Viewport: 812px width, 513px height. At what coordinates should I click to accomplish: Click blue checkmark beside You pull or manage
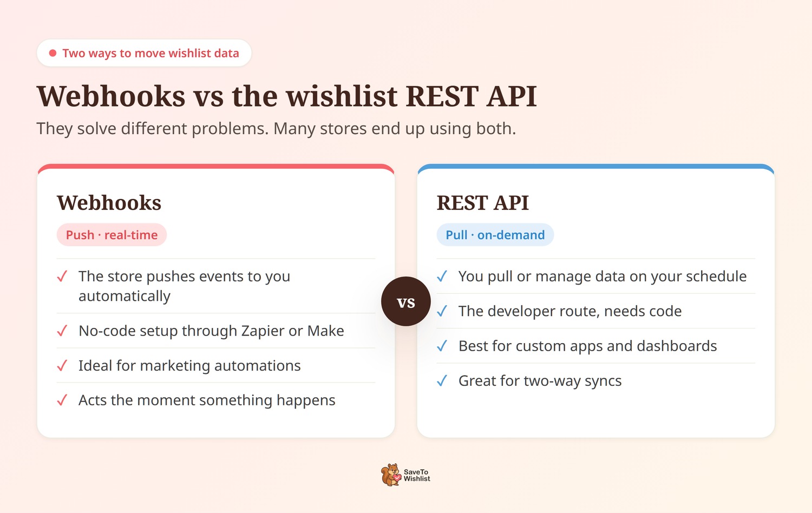442,277
